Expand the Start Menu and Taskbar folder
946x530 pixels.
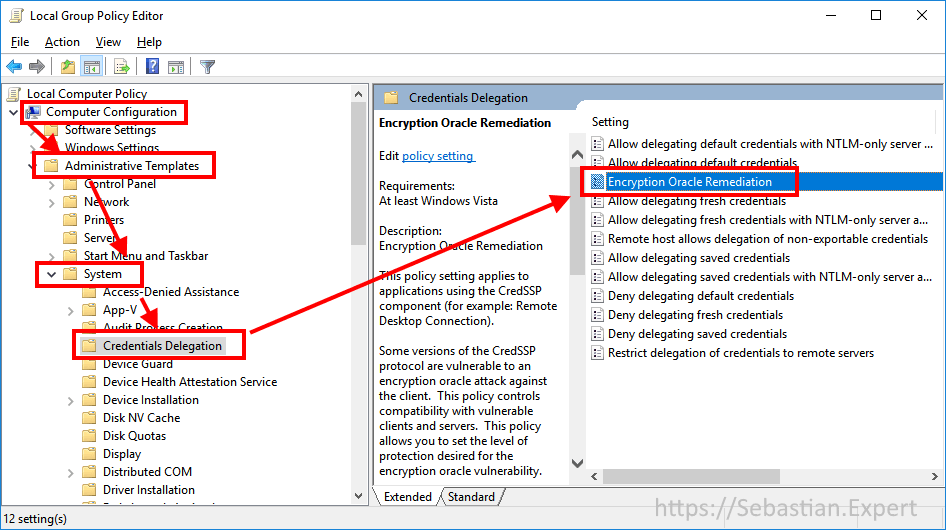pos(51,257)
